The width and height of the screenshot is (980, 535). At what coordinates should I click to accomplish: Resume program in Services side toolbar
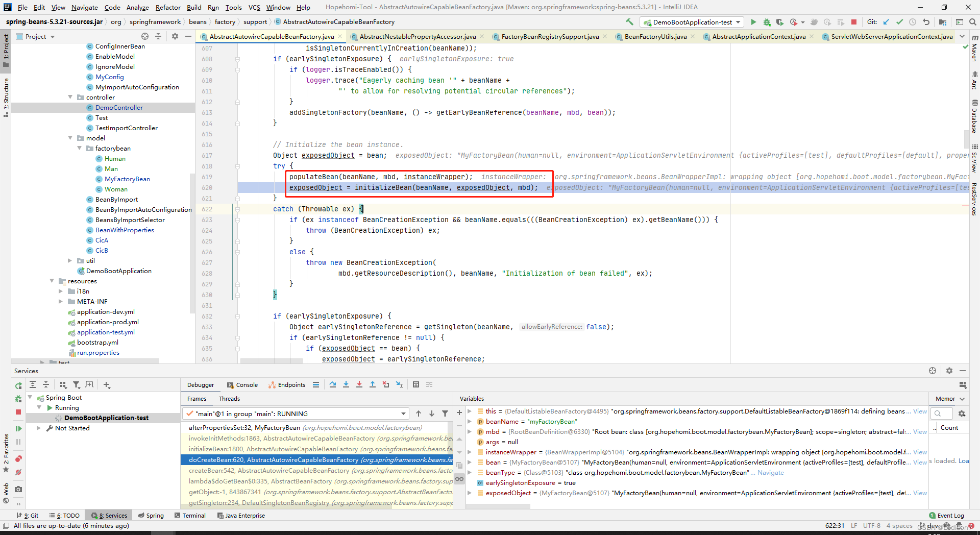pos(18,429)
